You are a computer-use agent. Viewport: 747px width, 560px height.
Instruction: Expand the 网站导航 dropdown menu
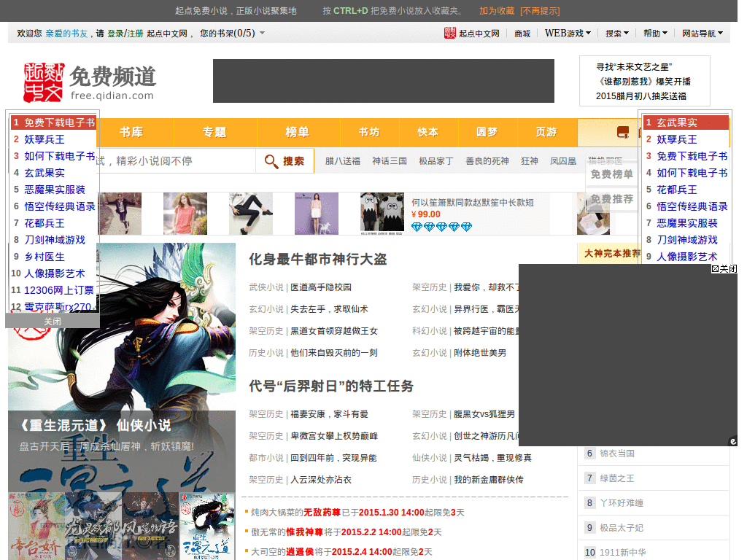(703, 34)
